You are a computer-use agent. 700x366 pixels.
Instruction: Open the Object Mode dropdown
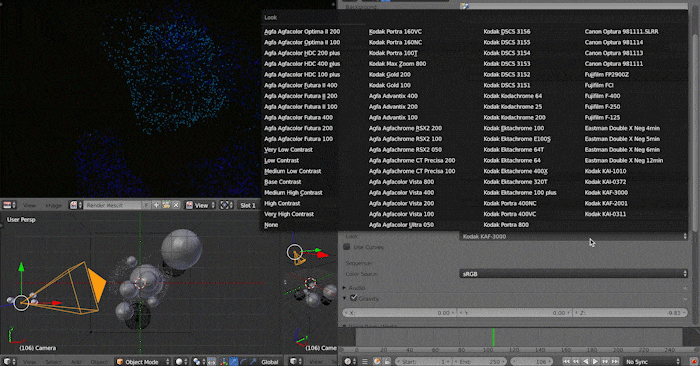(x=143, y=362)
